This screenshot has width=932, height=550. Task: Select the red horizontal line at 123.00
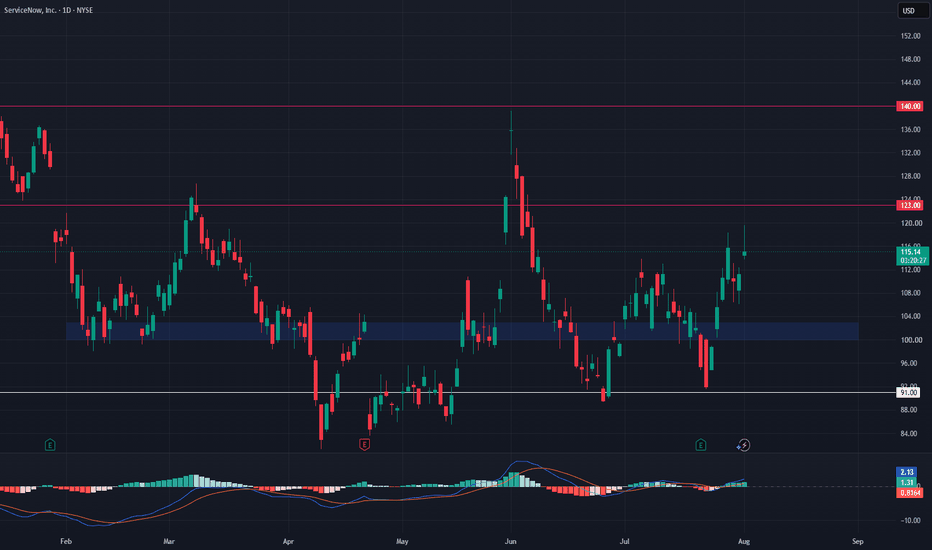[448, 206]
